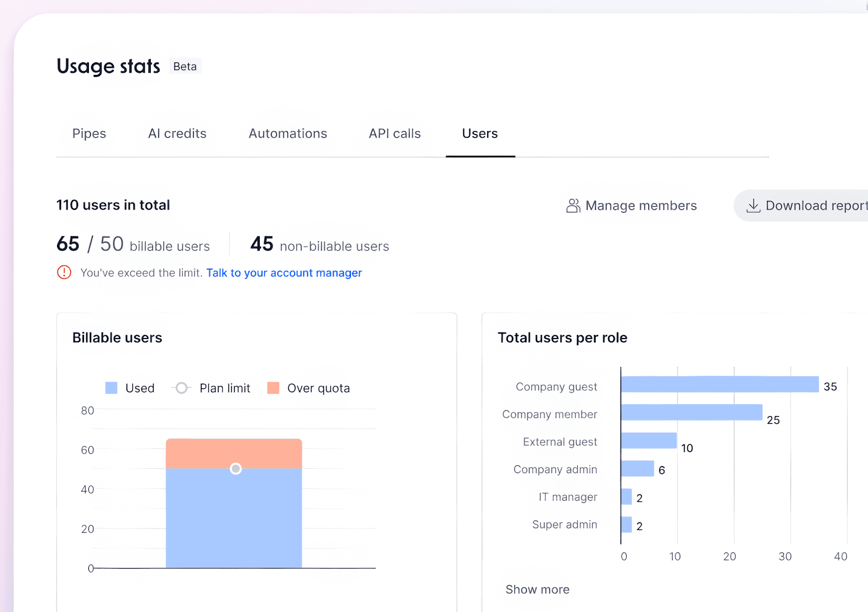Go to the API calls tab
868x612 pixels.
(x=395, y=133)
